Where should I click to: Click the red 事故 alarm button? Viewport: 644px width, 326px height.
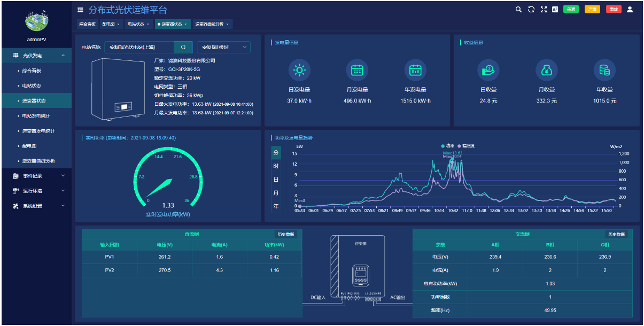[614, 9]
